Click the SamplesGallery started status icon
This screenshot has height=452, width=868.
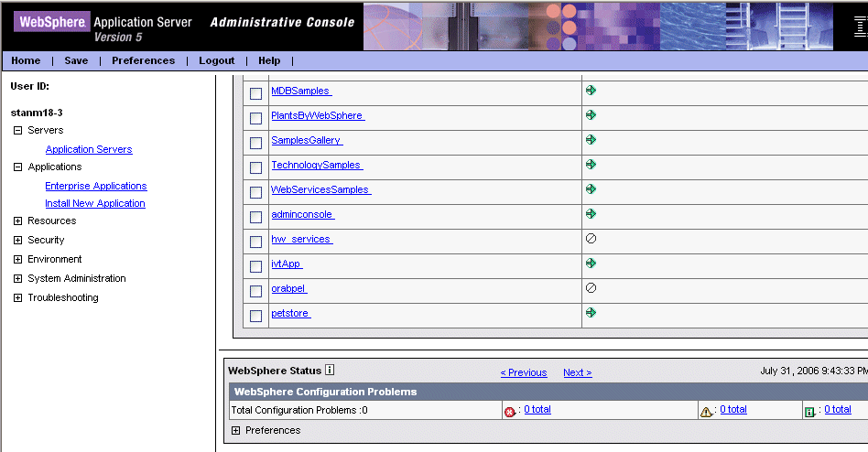tap(591, 139)
